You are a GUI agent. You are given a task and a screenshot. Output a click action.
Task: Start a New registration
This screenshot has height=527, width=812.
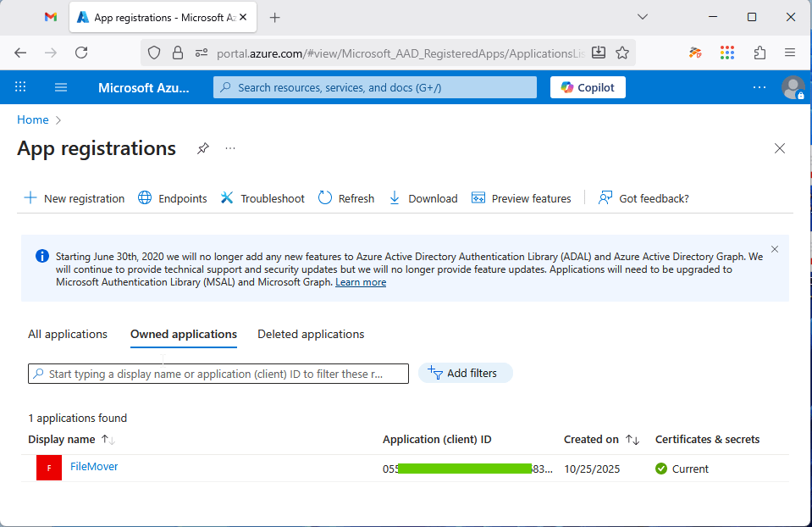pos(74,197)
